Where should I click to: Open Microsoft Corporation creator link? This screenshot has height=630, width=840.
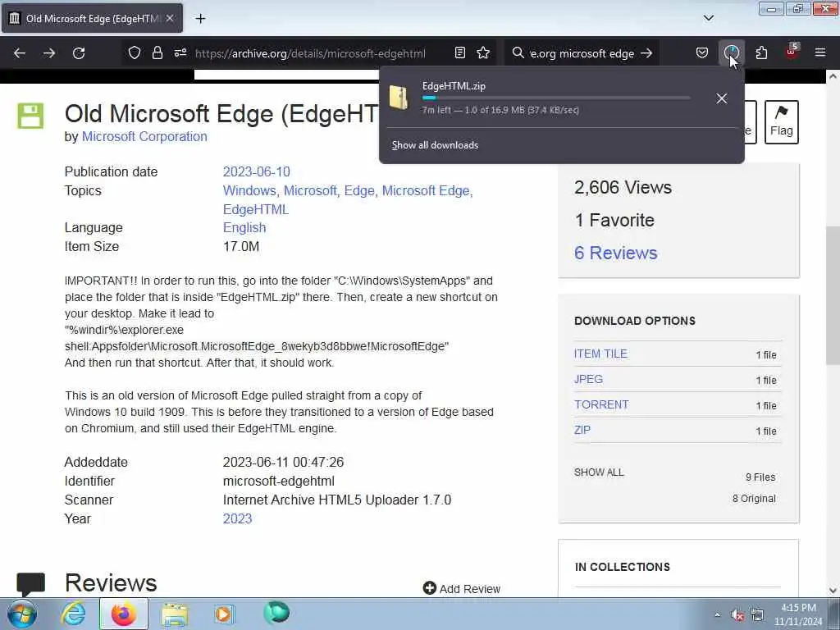(144, 137)
